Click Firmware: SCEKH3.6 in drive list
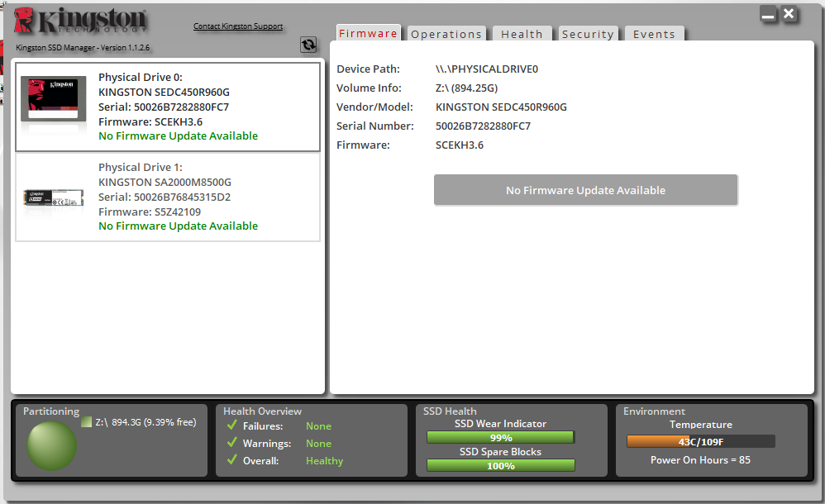This screenshot has width=825, height=504. (150, 121)
